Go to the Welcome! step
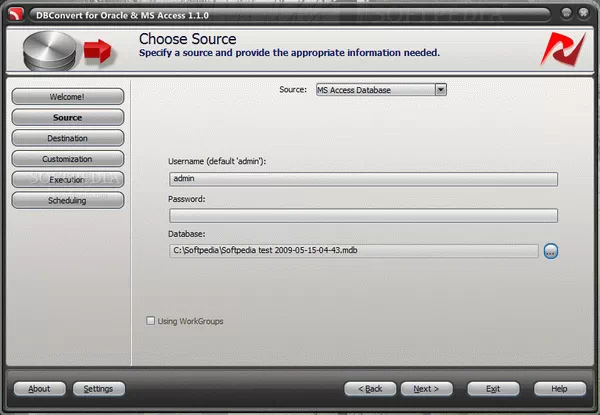 click(x=68, y=97)
